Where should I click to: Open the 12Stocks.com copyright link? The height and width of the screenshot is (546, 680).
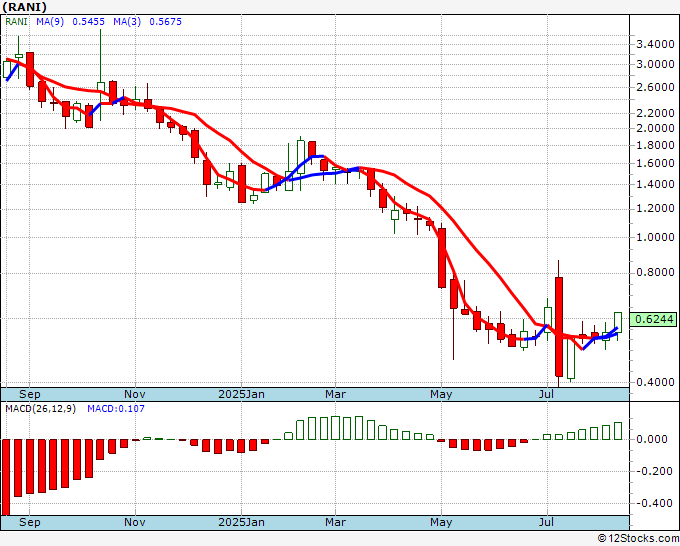638,539
